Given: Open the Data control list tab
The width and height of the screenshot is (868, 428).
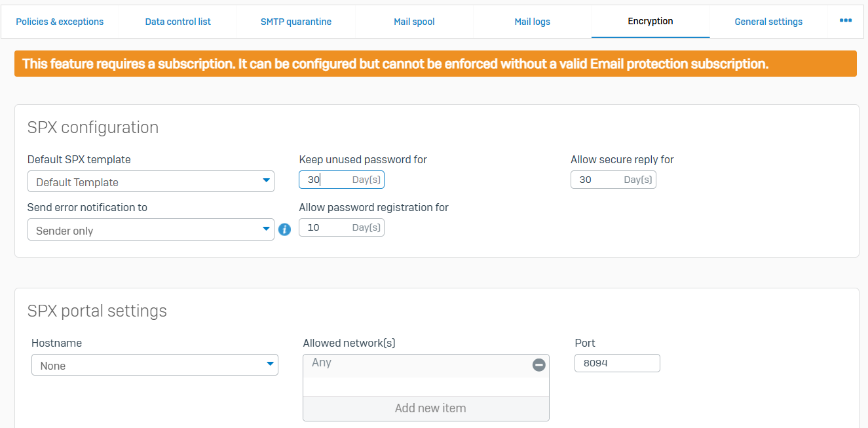Looking at the screenshot, I should [x=178, y=22].
